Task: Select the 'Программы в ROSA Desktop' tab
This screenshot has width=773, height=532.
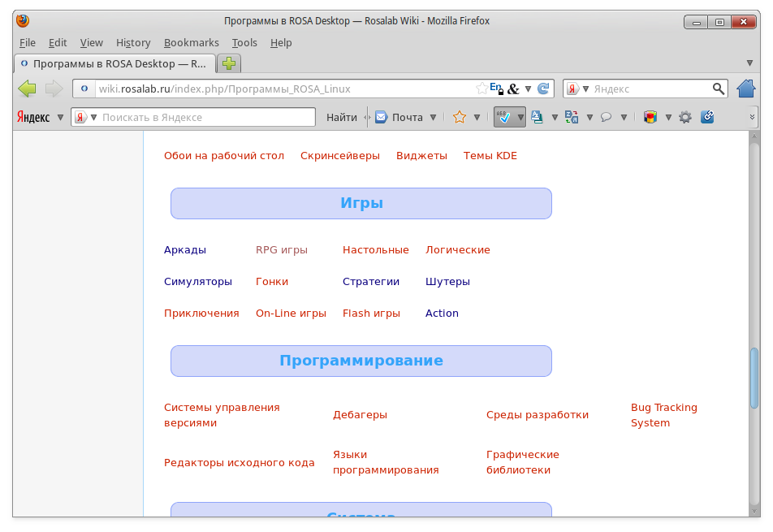Action: (114, 63)
